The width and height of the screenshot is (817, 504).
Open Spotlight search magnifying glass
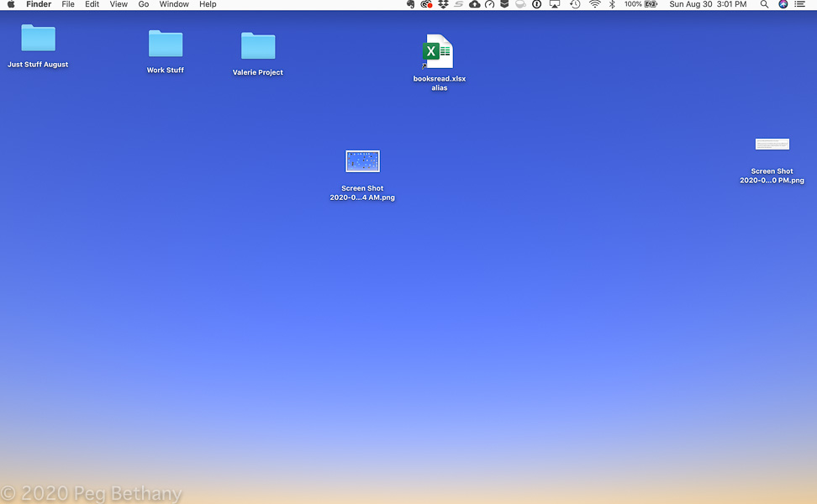tap(764, 4)
